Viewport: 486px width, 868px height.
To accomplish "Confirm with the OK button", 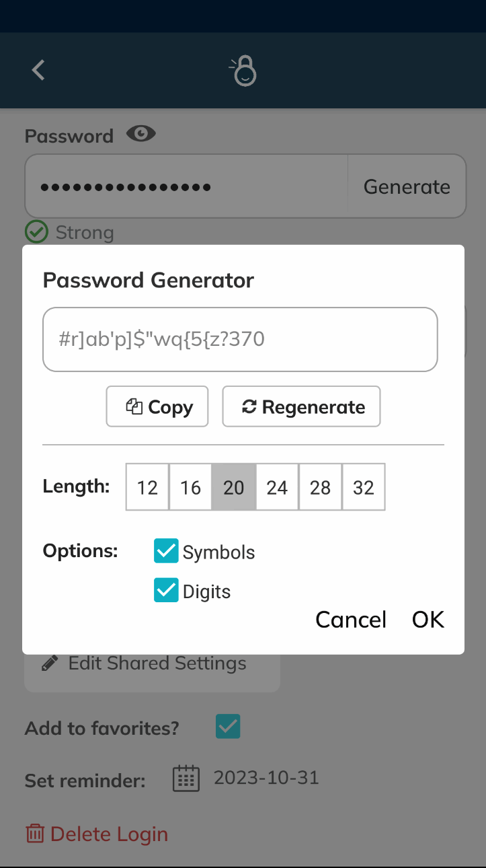I will (x=428, y=619).
